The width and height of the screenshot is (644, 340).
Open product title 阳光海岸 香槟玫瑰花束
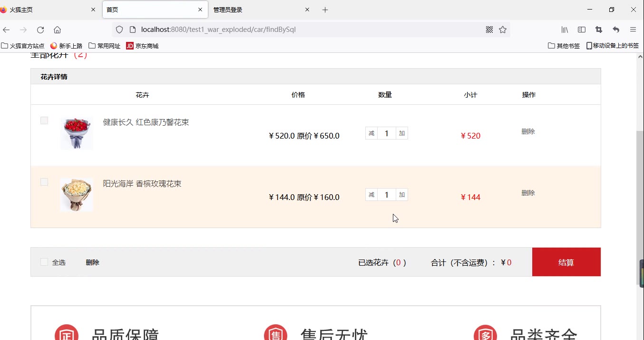(142, 184)
